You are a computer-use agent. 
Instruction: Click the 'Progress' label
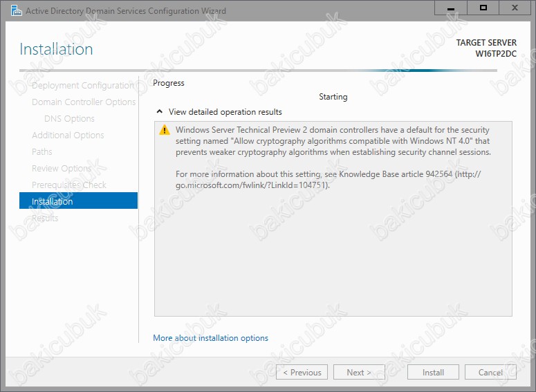point(169,83)
